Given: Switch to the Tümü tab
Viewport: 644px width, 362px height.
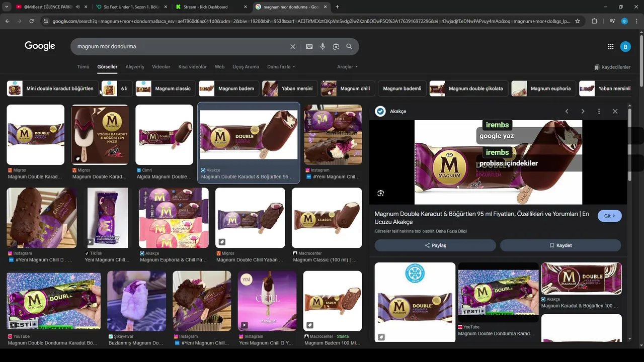Looking at the screenshot, I should (83, 67).
